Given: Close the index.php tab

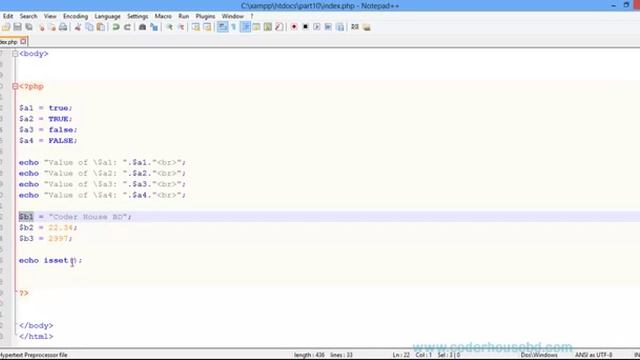Looking at the screenshot, I should coord(23,41).
